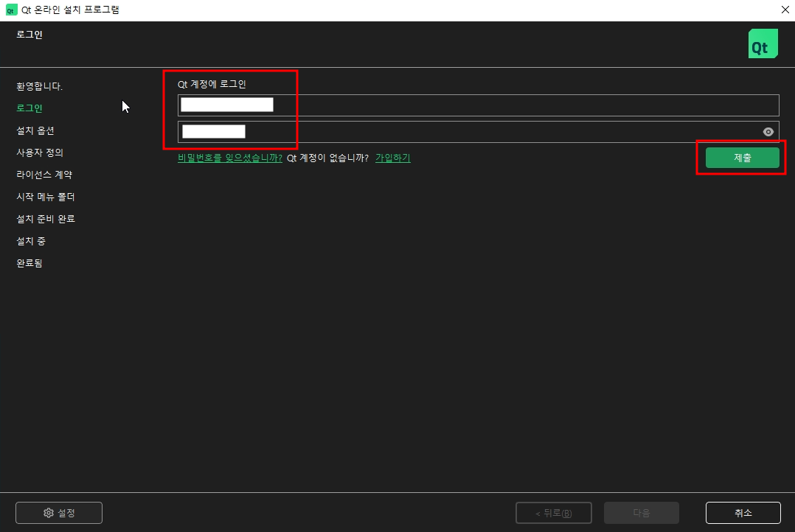
Task: Click the Qt icon in the title bar
Action: point(10,10)
